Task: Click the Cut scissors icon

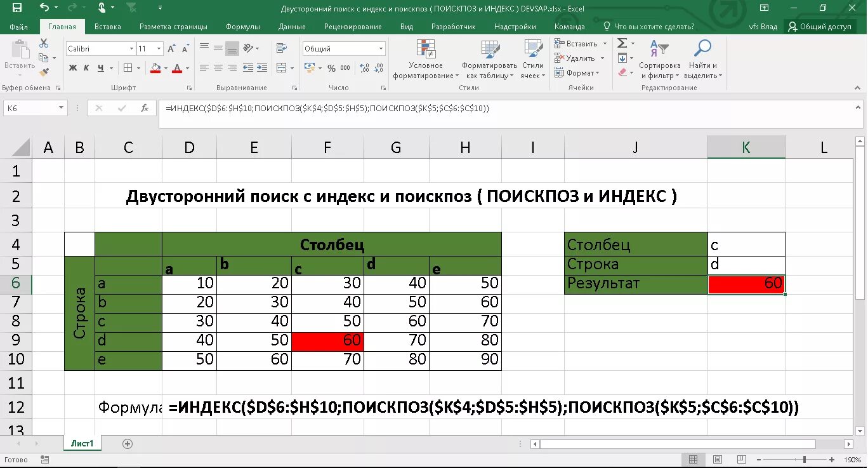Action: [44, 43]
